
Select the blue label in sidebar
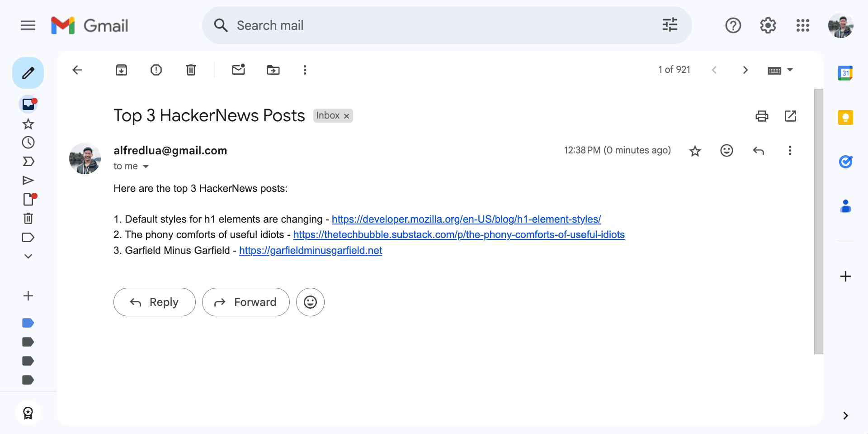coord(28,323)
